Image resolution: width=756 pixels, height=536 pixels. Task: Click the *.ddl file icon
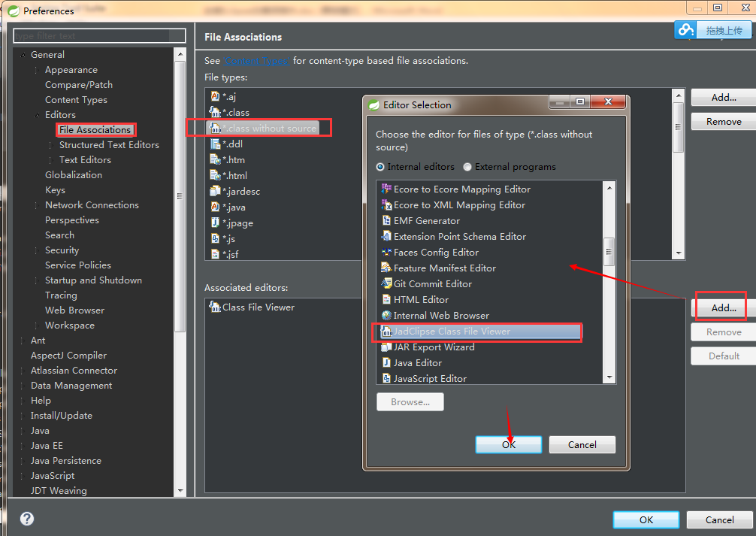tap(215, 144)
